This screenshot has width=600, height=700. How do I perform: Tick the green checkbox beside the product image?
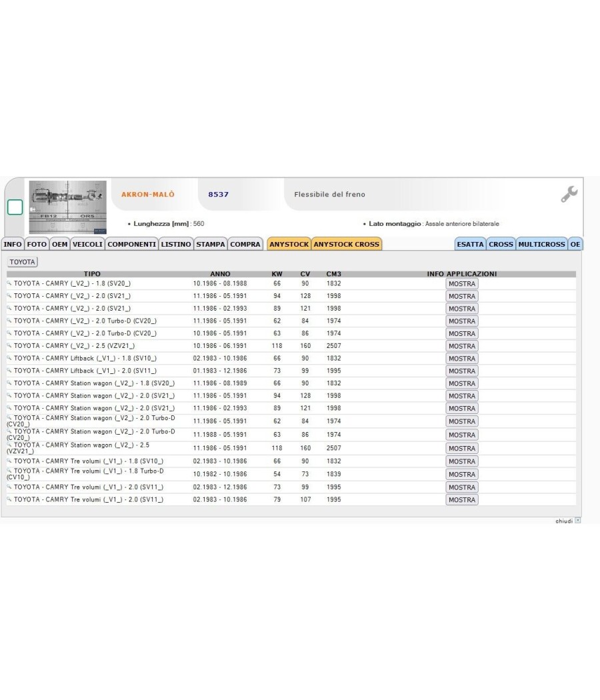(15, 207)
